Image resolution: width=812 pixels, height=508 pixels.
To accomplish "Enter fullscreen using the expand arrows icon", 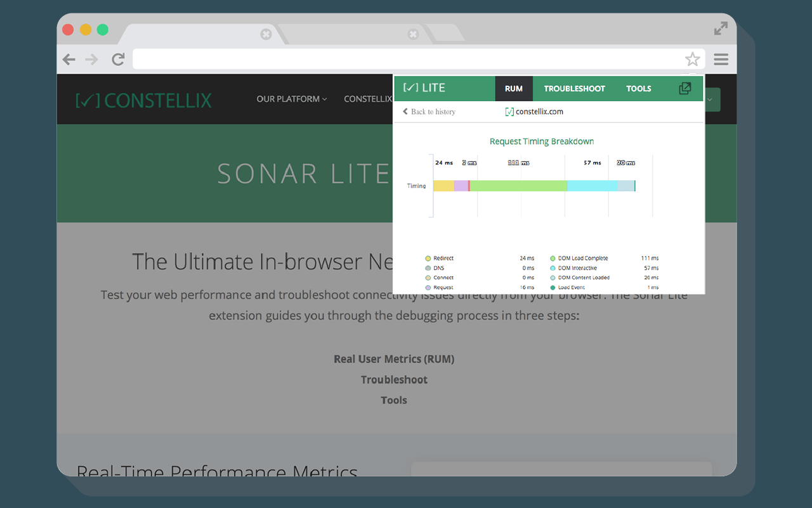I will click(721, 29).
